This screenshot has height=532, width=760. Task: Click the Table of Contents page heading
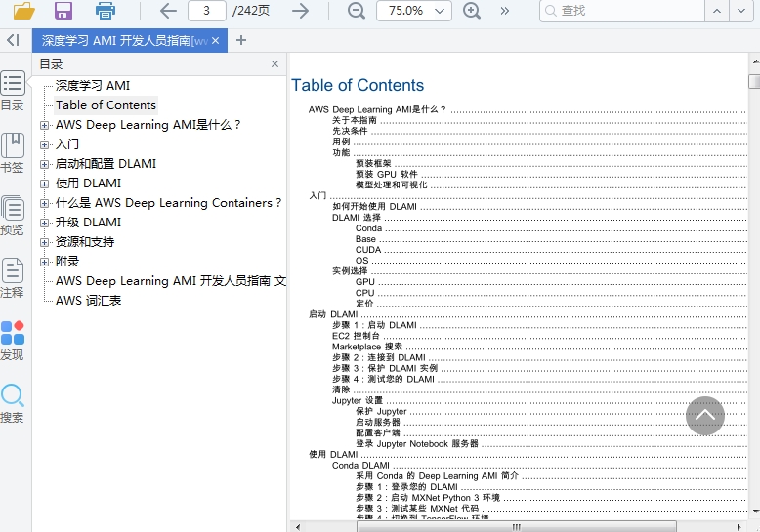coord(358,85)
